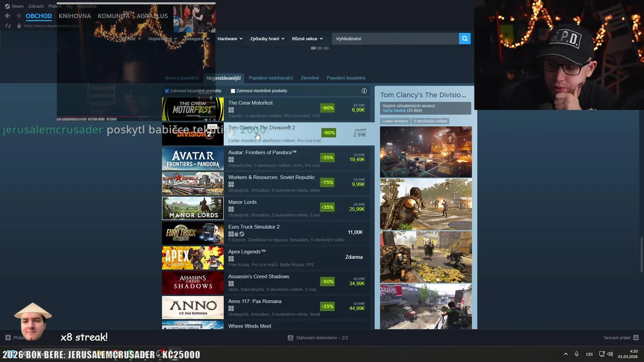Open the network tray icon
644x362 pixels.
point(602,354)
